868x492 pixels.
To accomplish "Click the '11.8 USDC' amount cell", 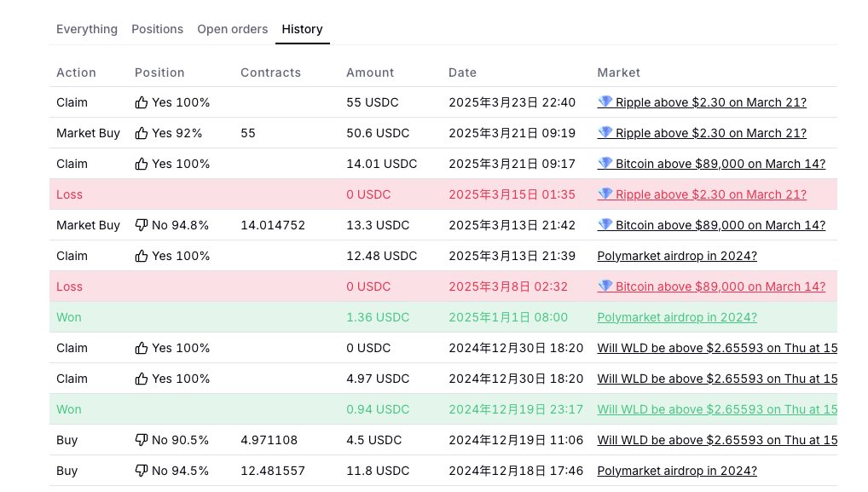I will [x=378, y=471].
